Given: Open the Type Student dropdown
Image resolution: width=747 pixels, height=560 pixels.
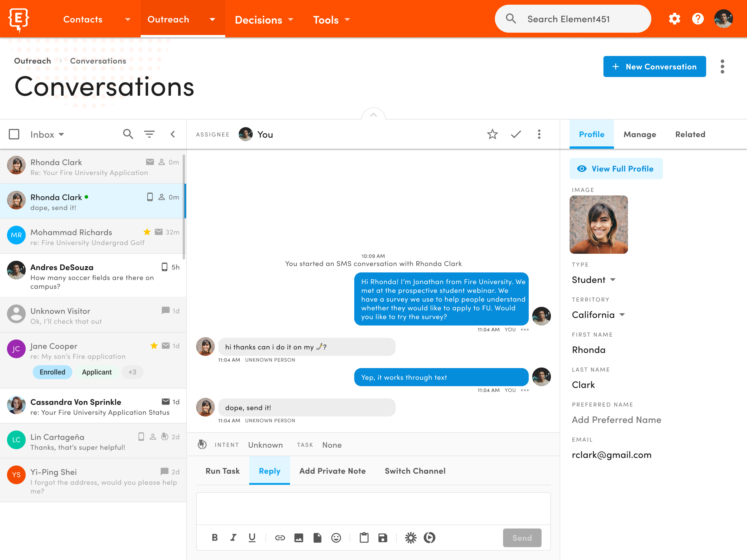Looking at the screenshot, I should click(x=593, y=280).
